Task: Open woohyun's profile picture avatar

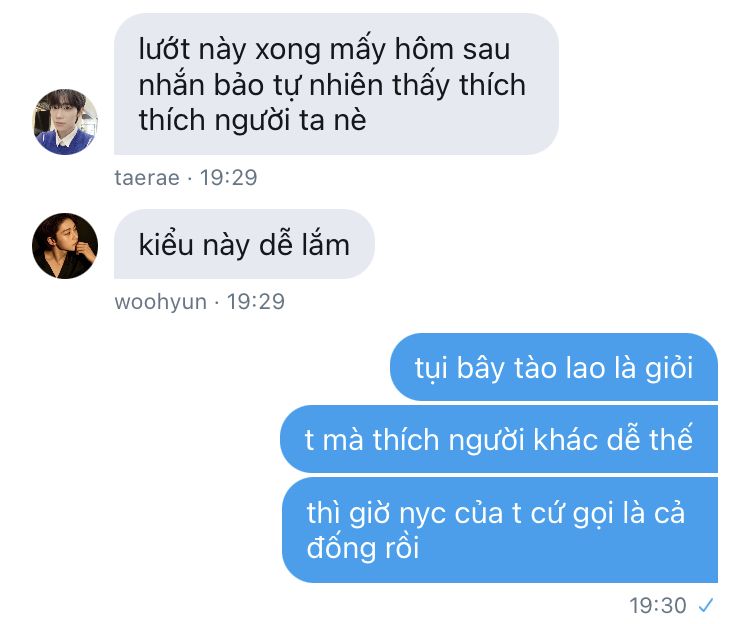Action: click(65, 246)
